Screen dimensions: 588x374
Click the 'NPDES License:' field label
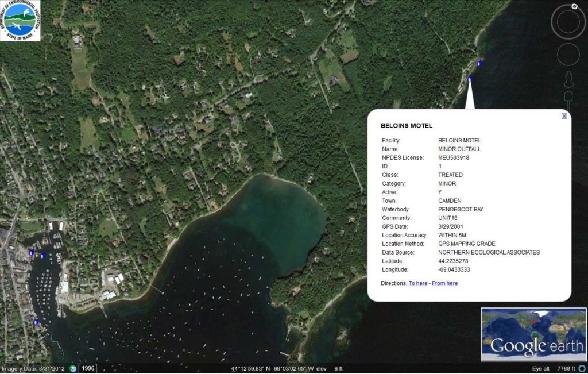click(x=403, y=157)
